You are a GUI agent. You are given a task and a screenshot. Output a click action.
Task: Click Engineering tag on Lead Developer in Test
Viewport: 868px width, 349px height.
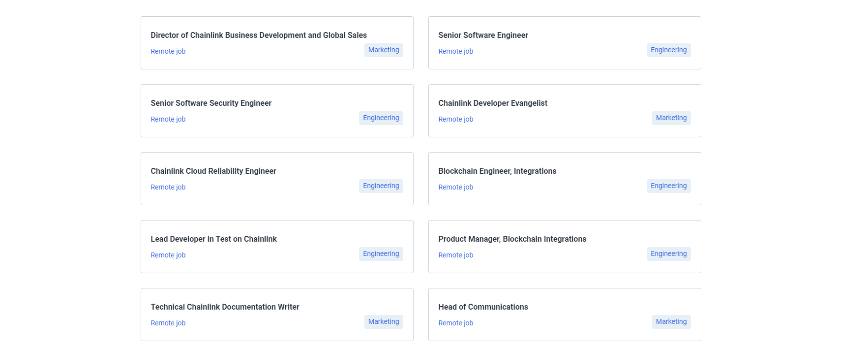coord(381,254)
